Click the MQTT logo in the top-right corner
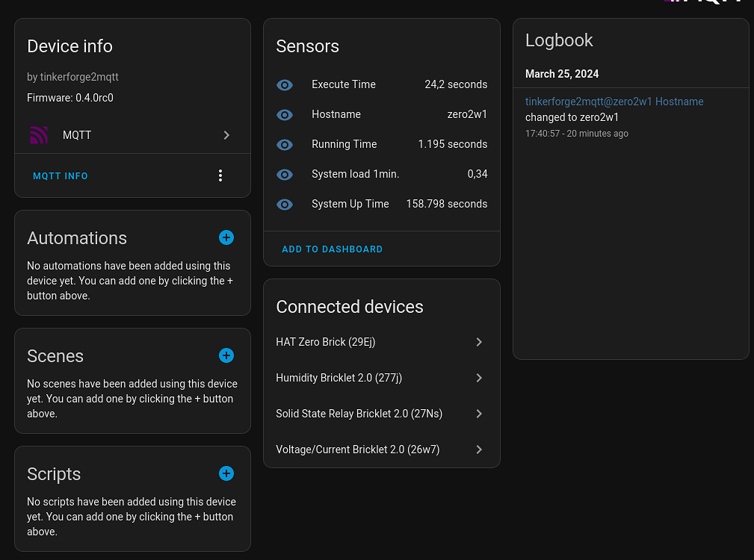Viewport: 754px width, 560px height. click(x=703, y=4)
